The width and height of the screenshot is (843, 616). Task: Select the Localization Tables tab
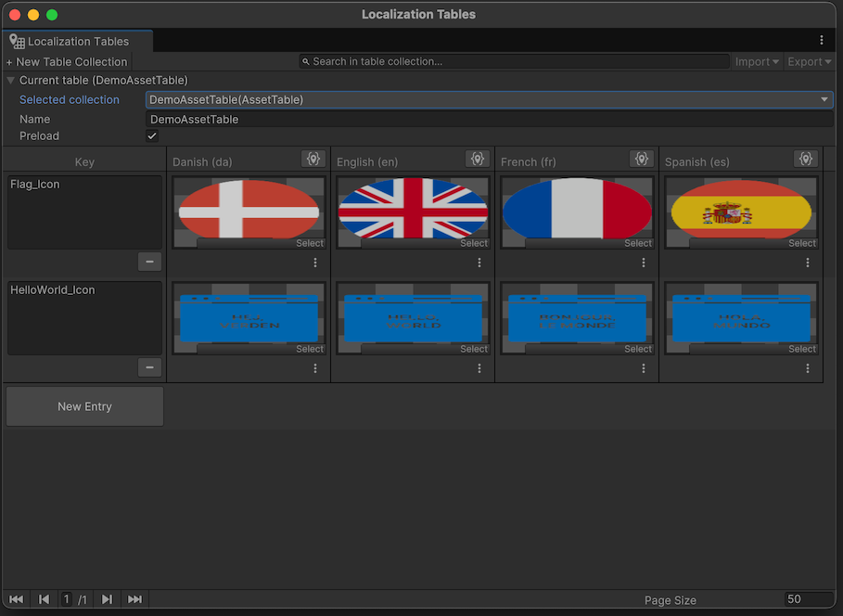tap(78, 41)
